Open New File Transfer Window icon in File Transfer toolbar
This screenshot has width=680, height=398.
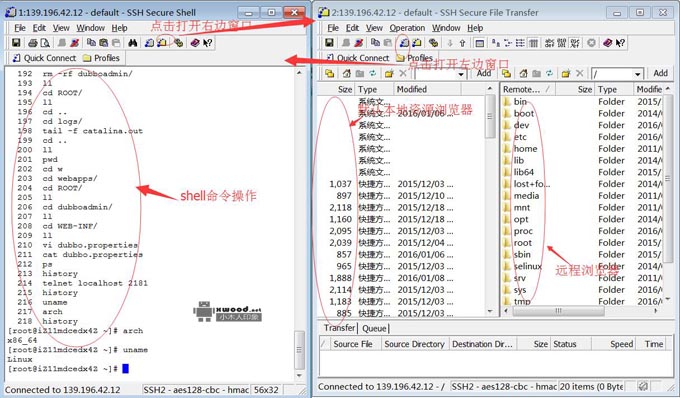coord(417,42)
